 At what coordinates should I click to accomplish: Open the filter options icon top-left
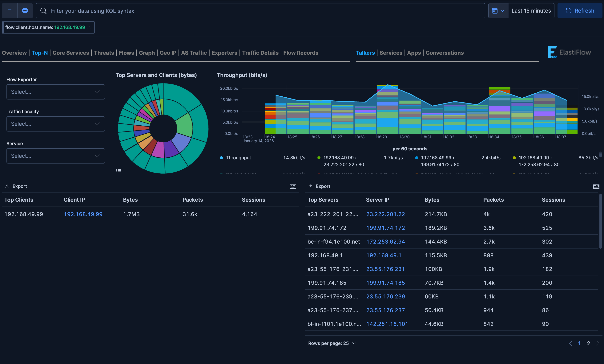point(9,10)
